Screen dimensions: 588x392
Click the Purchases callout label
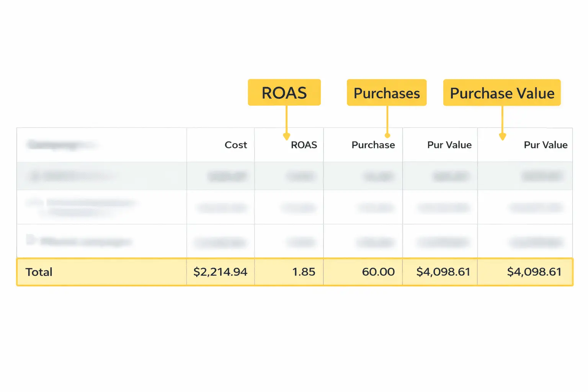(386, 92)
